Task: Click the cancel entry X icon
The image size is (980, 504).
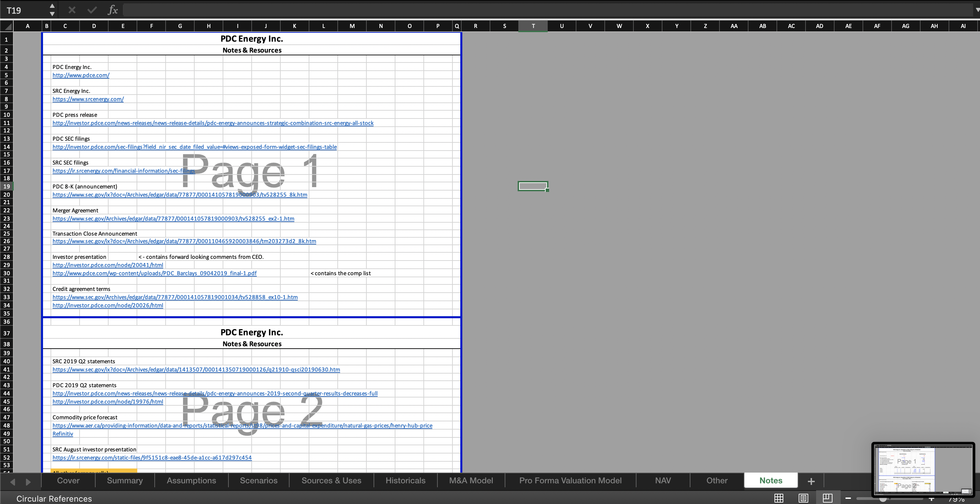Action: click(x=72, y=10)
